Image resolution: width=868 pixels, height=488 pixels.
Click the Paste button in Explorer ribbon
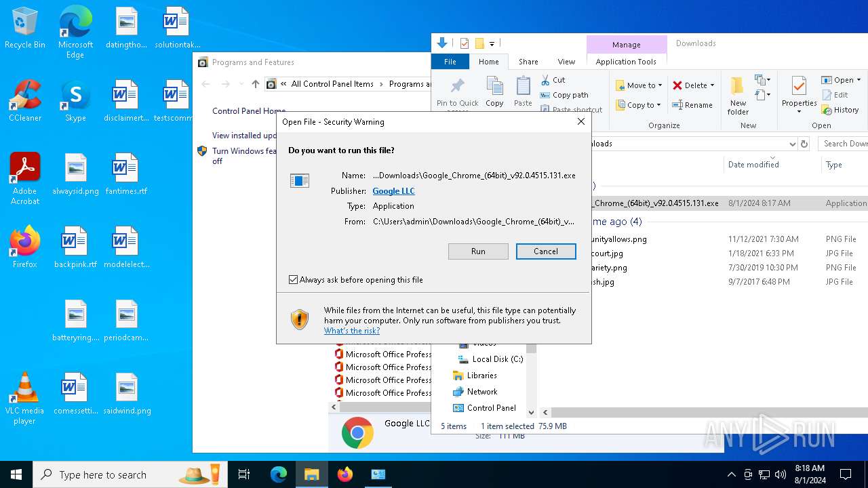coord(523,91)
